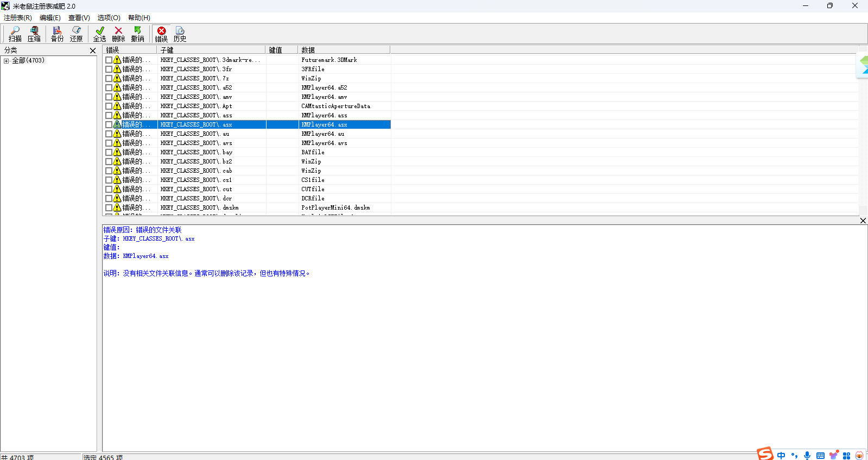The width and height of the screenshot is (868, 460).
Task: Click the 撤销 undo toolbar icon
Action: (137, 34)
